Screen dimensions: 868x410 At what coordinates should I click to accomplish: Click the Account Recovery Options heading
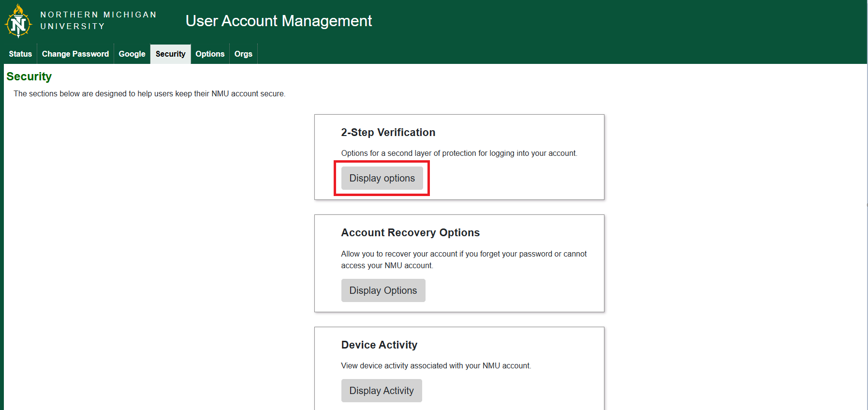point(411,232)
